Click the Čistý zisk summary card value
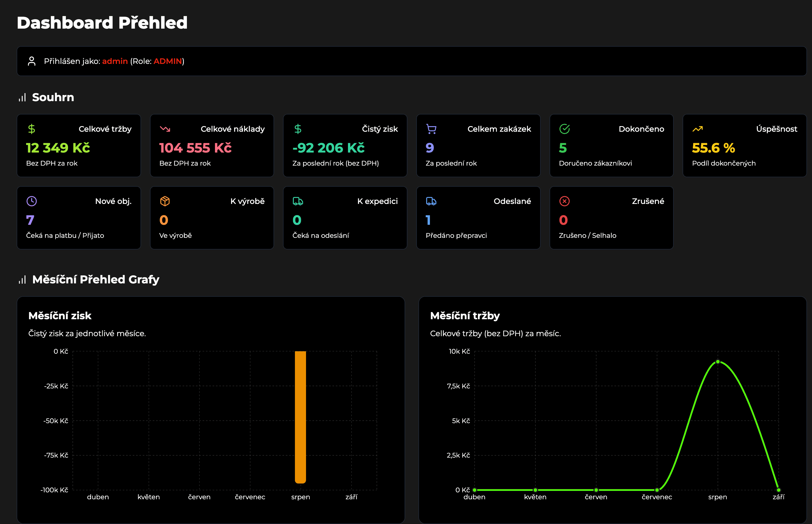The width and height of the screenshot is (812, 524). [x=329, y=148]
